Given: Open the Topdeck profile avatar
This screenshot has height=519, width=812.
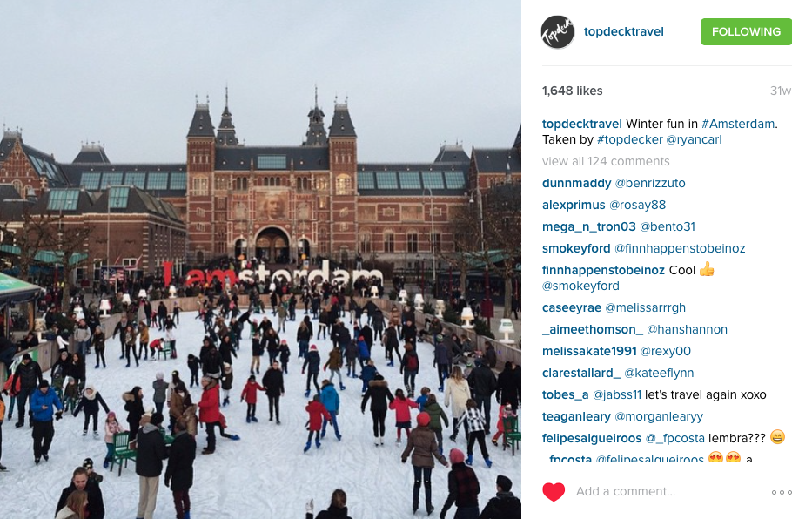Looking at the screenshot, I should pyautogui.click(x=558, y=32).
